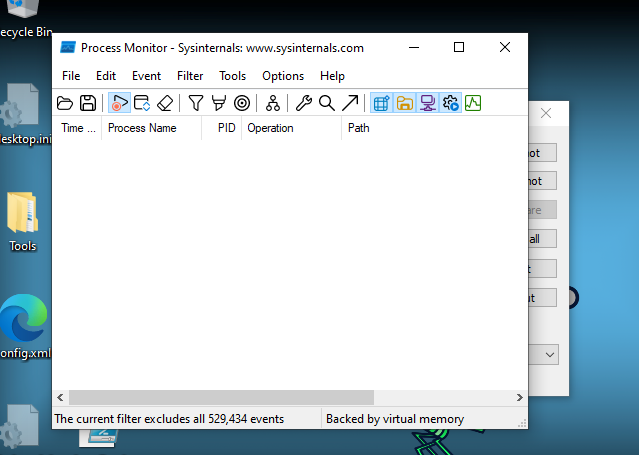Open the Edit menu
639x455 pixels.
point(106,76)
